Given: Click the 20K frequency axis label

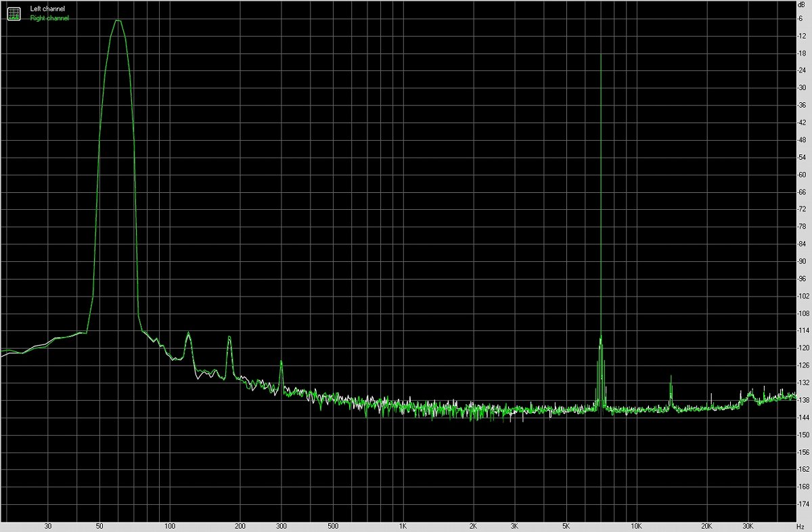Looking at the screenshot, I should pyautogui.click(x=706, y=526).
